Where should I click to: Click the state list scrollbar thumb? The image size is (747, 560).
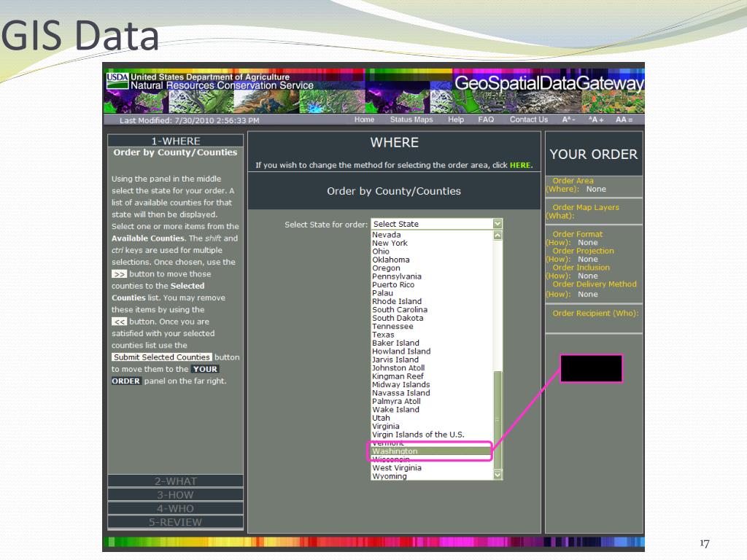[498, 420]
